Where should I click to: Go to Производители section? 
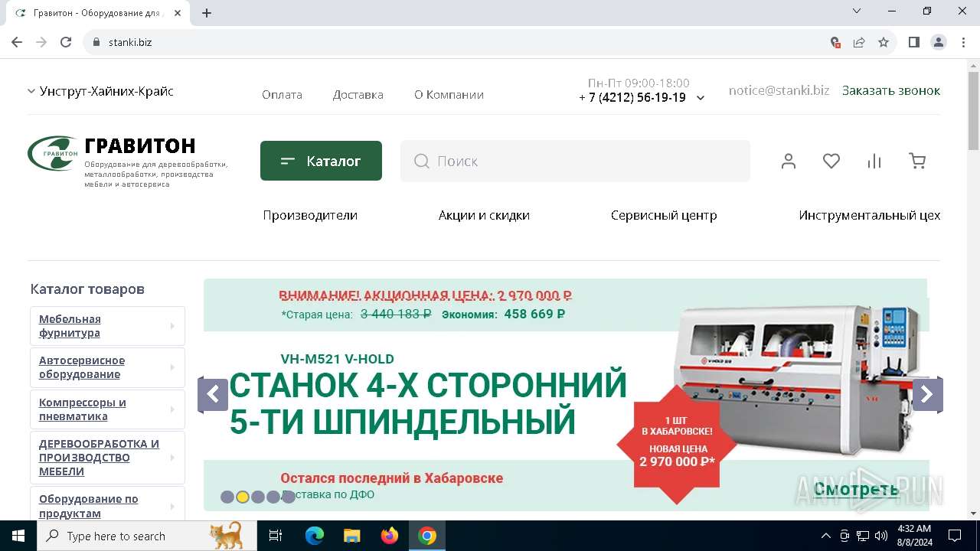tap(310, 215)
